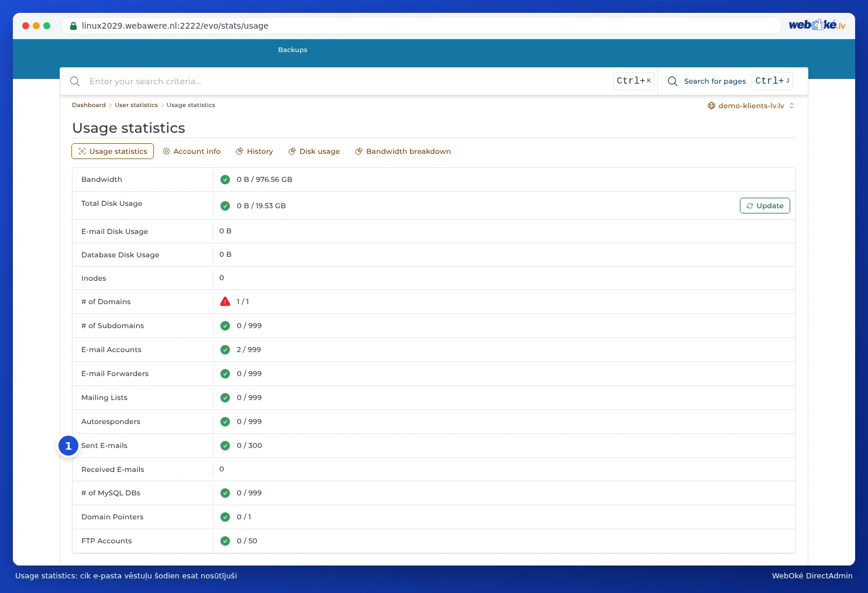Viewport: 868px width, 593px height.
Task: Open the History tab
Action: click(x=254, y=151)
